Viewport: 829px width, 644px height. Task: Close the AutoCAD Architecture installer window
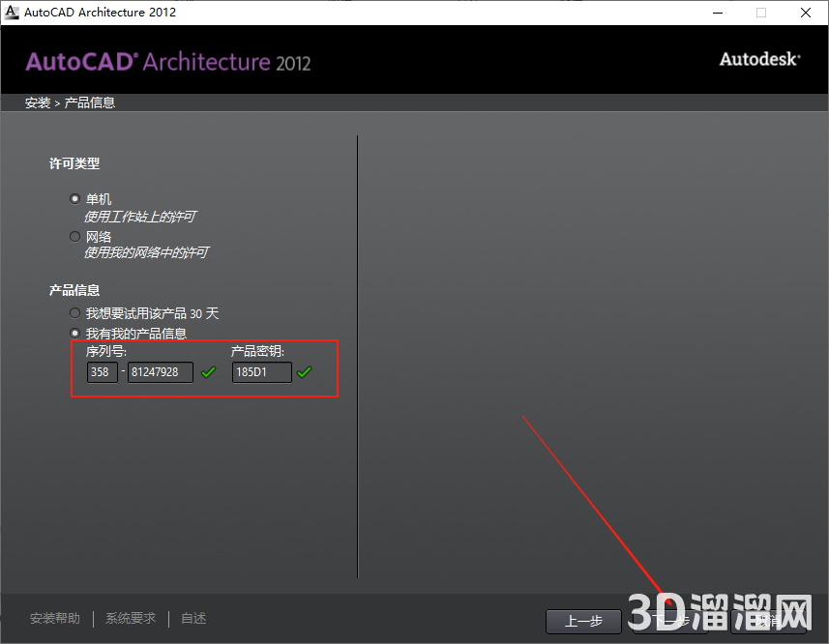805,13
